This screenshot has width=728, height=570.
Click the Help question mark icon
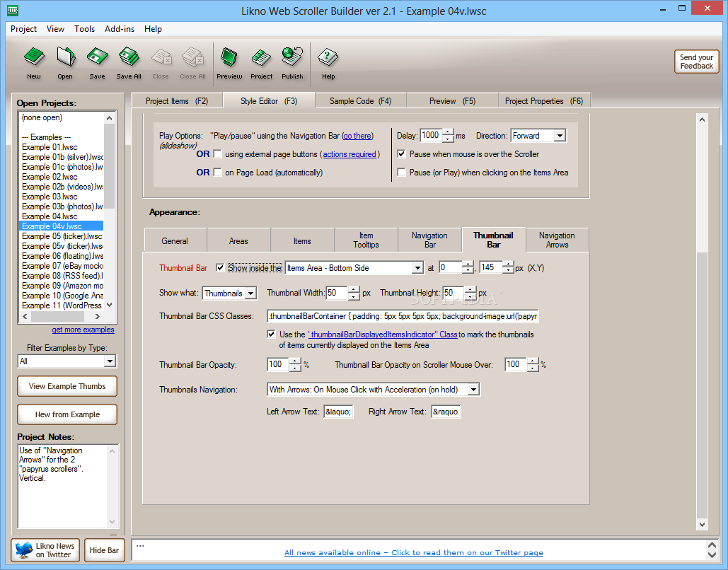[x=328, y=57]
